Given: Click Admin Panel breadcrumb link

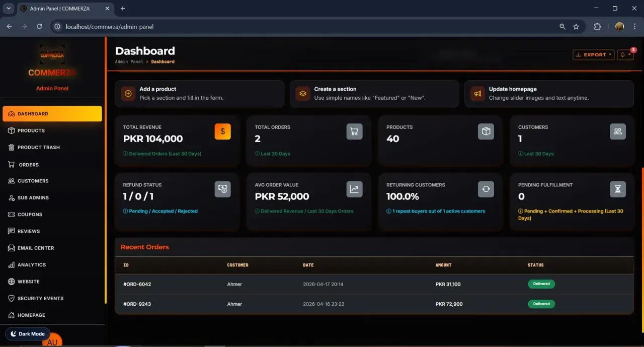Looking at the screenshot, I should pos(129,61).
